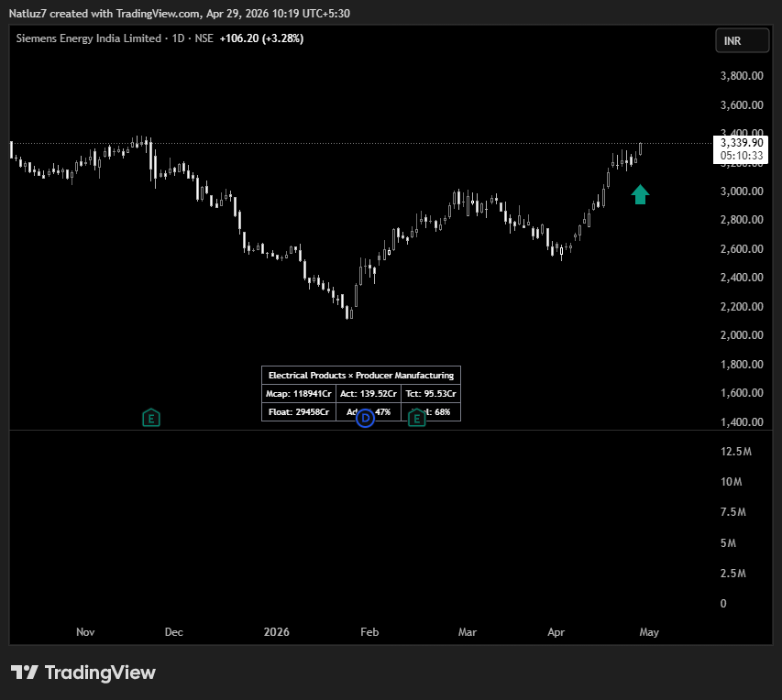
Task: Click the +106.20 (+3.28%) change value
Action: [261, 38]
